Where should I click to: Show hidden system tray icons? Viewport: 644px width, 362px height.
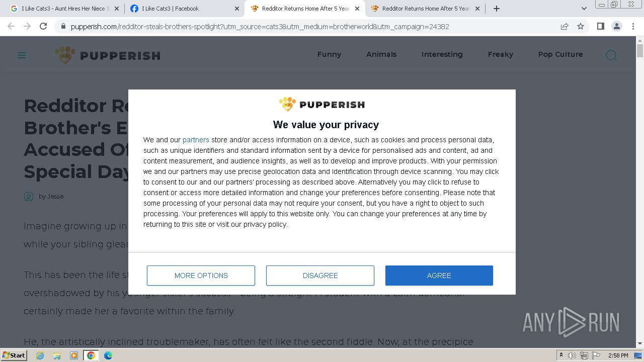561,355
